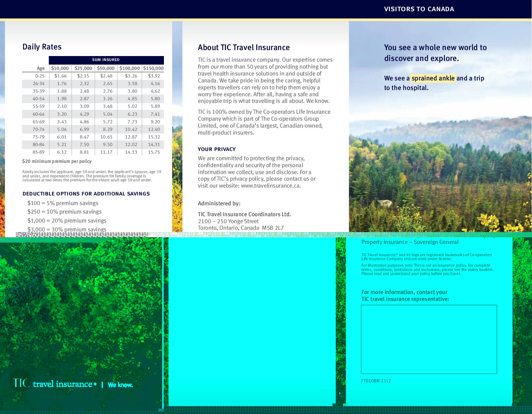Click the '40-54' age row label
532x414 pixels.
coord(39,99)
